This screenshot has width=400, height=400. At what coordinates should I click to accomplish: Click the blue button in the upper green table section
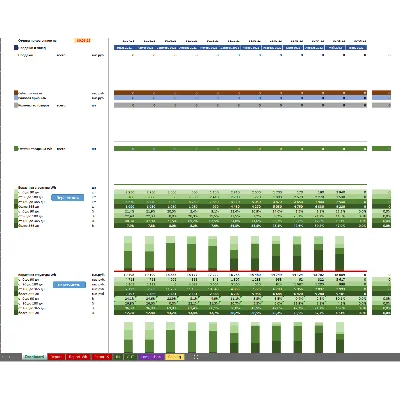click(x=67, y=198)
